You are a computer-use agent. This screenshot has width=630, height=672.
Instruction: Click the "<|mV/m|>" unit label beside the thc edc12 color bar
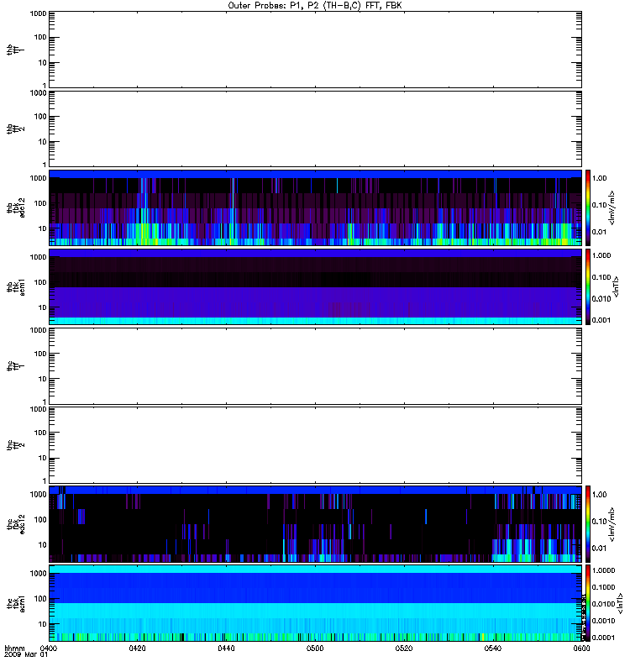(612, 523)
